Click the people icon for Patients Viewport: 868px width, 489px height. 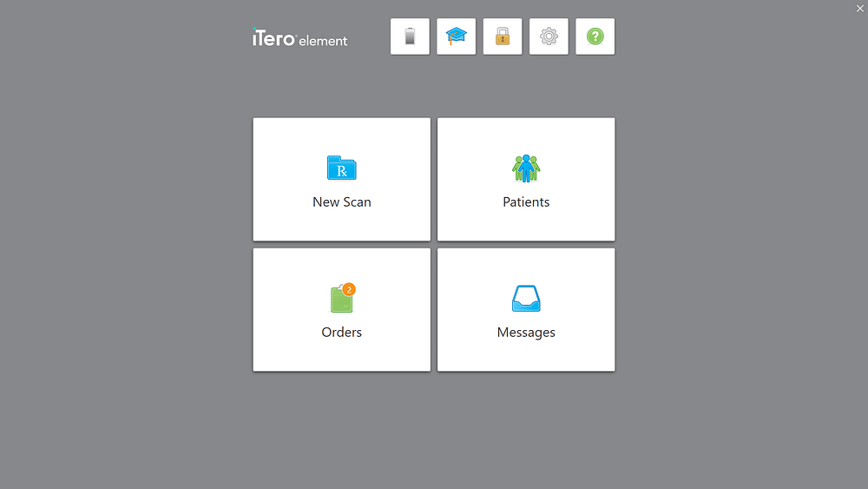click(526, 169)
